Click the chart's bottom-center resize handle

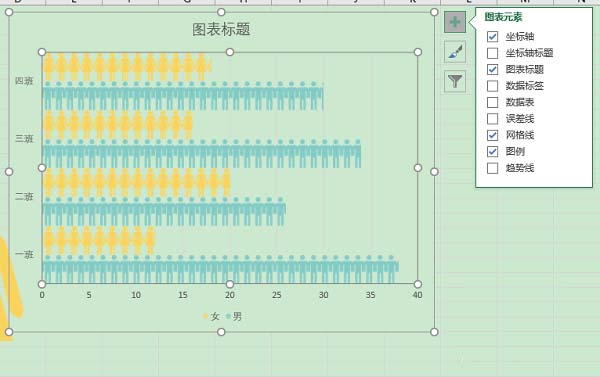point(221,332)
